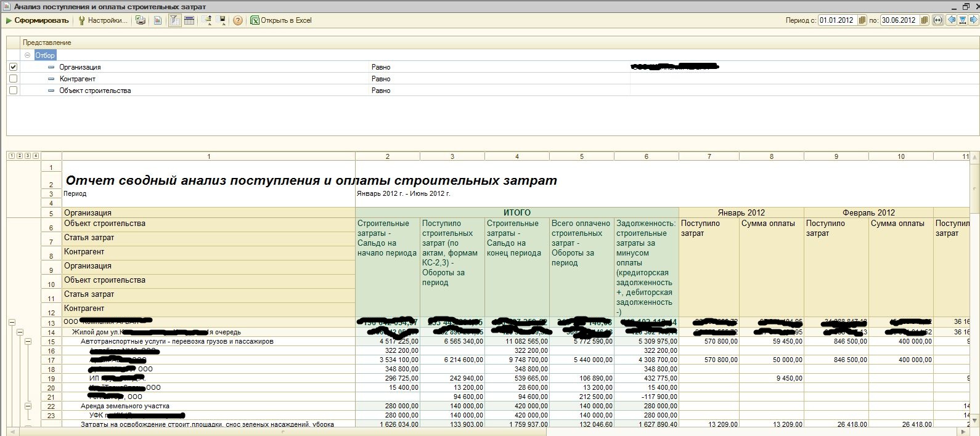Open help with the question mark icon
980x436 pixels.
[x=238, y=20]
